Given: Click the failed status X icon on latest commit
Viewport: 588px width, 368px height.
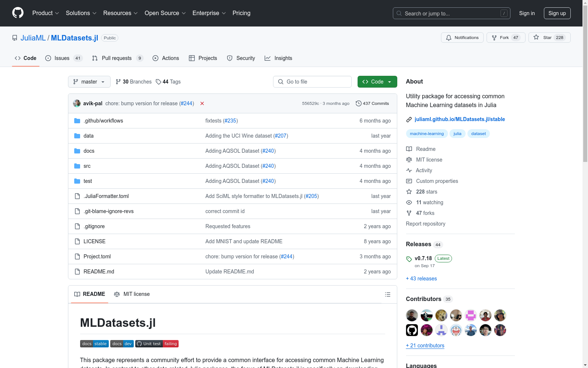Looking at the screenshot, I should pos(202,103).
